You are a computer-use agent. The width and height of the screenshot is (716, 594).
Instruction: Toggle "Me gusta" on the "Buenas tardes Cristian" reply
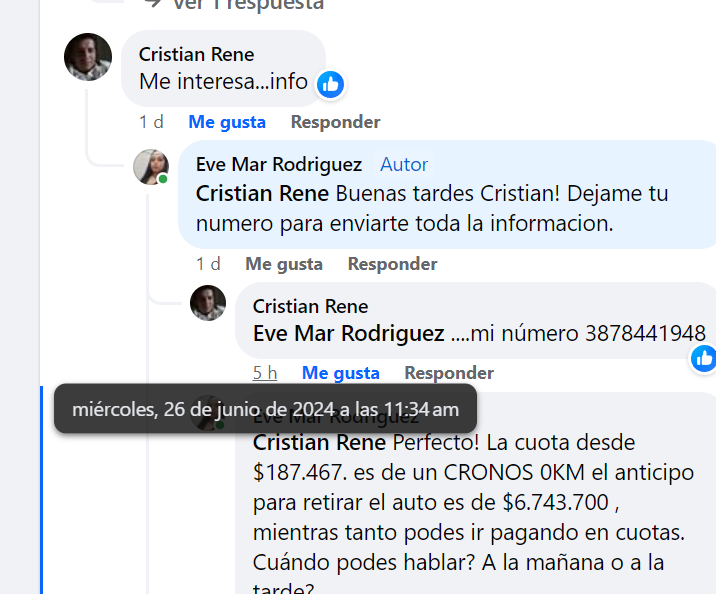pyautogui.click(x=284, y=264)
